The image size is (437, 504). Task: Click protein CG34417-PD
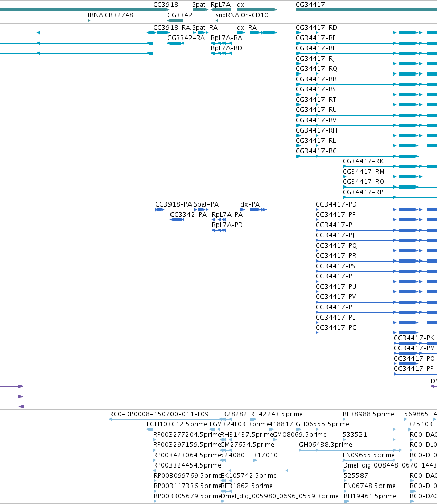tap(336, 204)
